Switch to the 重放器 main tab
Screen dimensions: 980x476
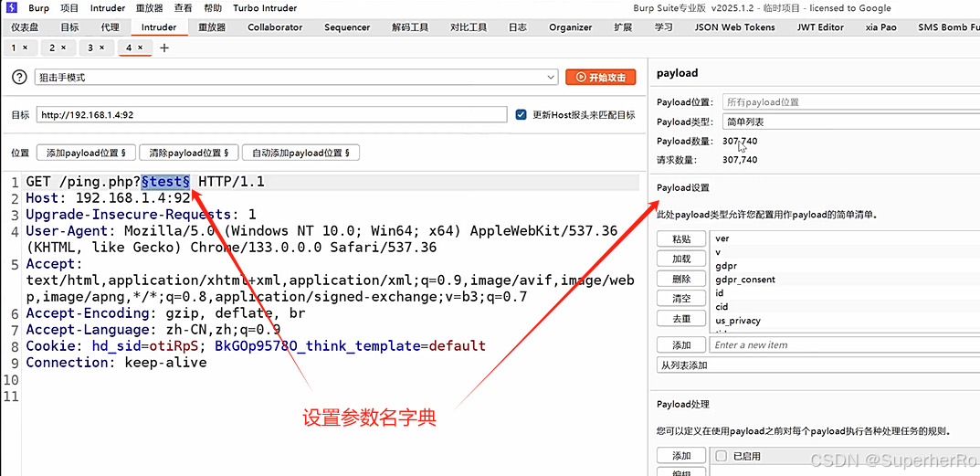pyautogui.click(x=212, y=26)
